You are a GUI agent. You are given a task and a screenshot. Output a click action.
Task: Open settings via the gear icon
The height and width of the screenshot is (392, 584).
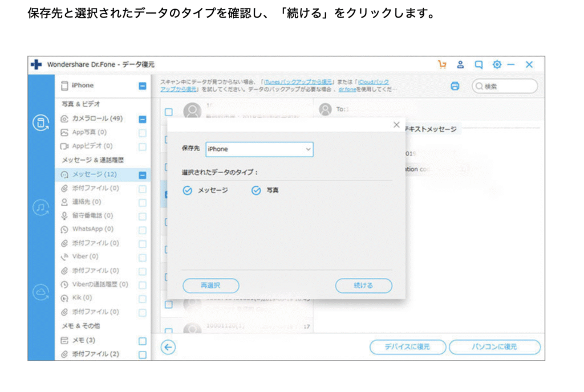[497, 64]
